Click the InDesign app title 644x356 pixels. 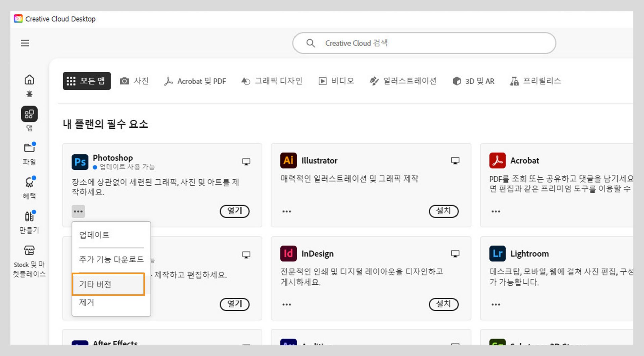pos(317,254)
